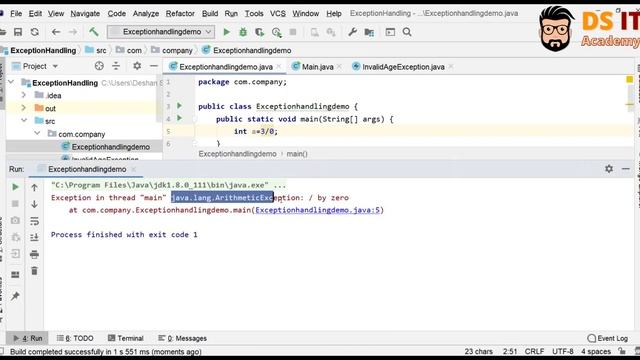Screen dimensions: 640x360
Task: Open the VCS menu
Action: 278,13
